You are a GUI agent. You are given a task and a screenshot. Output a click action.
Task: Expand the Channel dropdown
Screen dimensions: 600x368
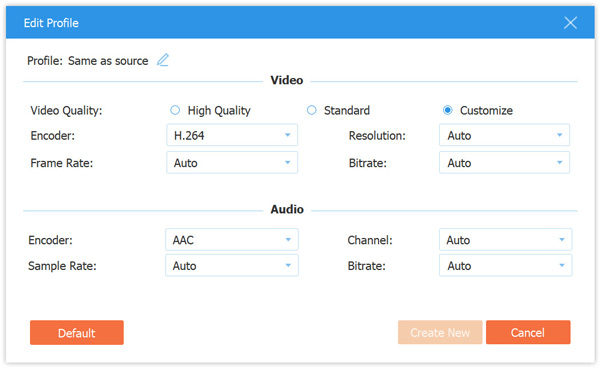click(505, 240)
